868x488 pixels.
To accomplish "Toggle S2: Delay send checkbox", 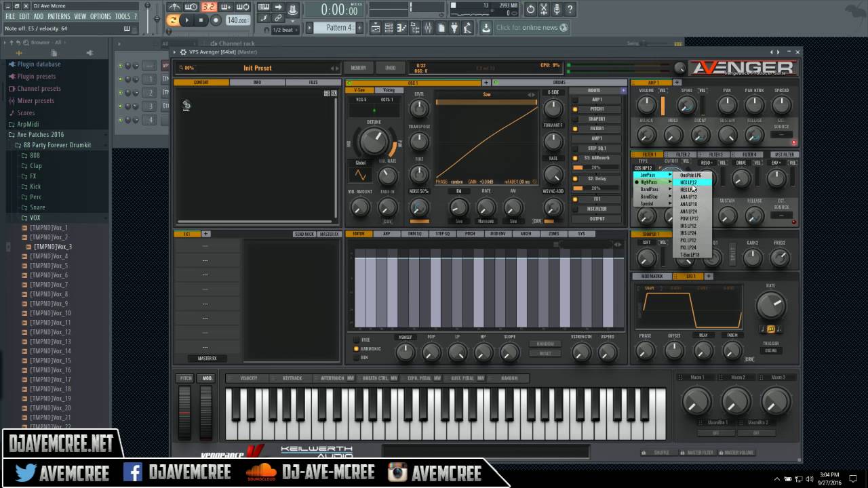I will tap(575, 179).
